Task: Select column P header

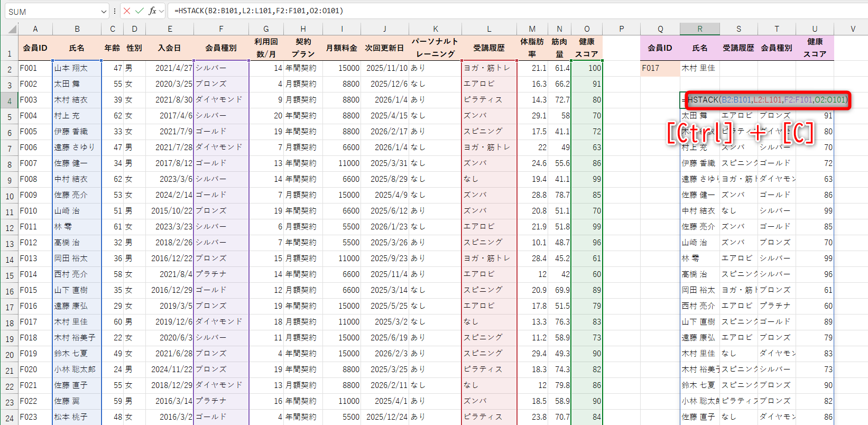Action: (621, 29)
